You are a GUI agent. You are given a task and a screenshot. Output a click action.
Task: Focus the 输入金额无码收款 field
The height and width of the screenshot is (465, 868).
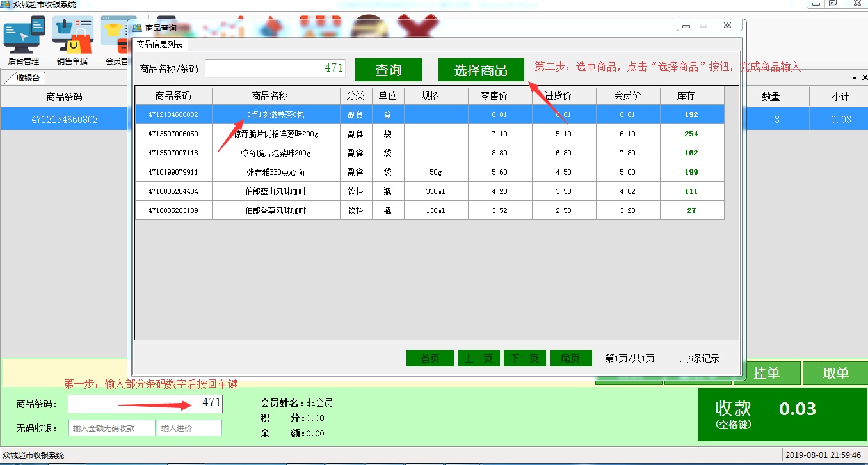tap(112, 428)
